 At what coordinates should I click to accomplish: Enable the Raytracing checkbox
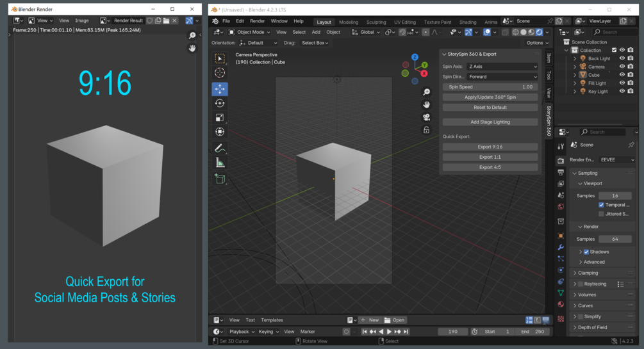click(581, 284)
